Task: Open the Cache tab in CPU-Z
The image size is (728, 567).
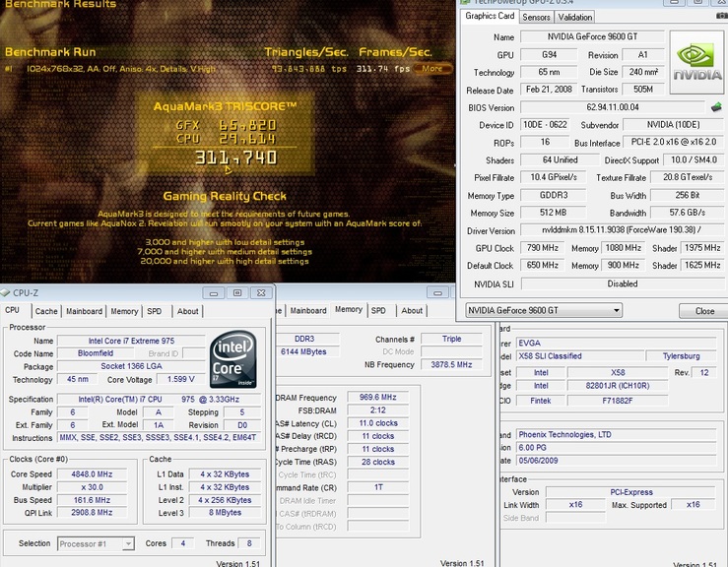Action: tap(46, 311)
